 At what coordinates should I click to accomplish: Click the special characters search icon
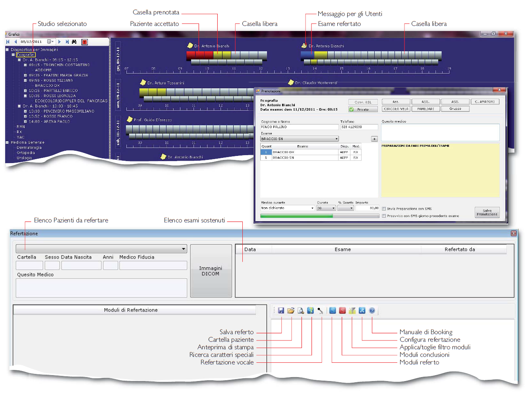click(x=310, y=311)
